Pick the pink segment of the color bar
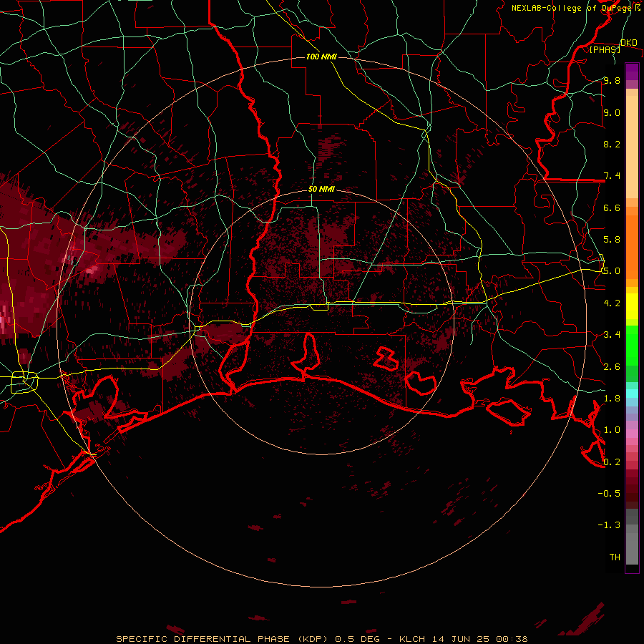Image resolution: width=644 pixels, height=644 pixels. (632, 434)
